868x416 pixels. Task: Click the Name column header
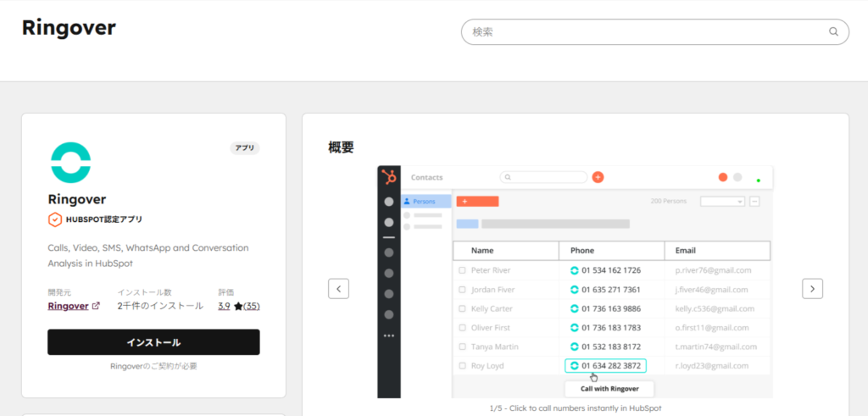pos(506,251)
